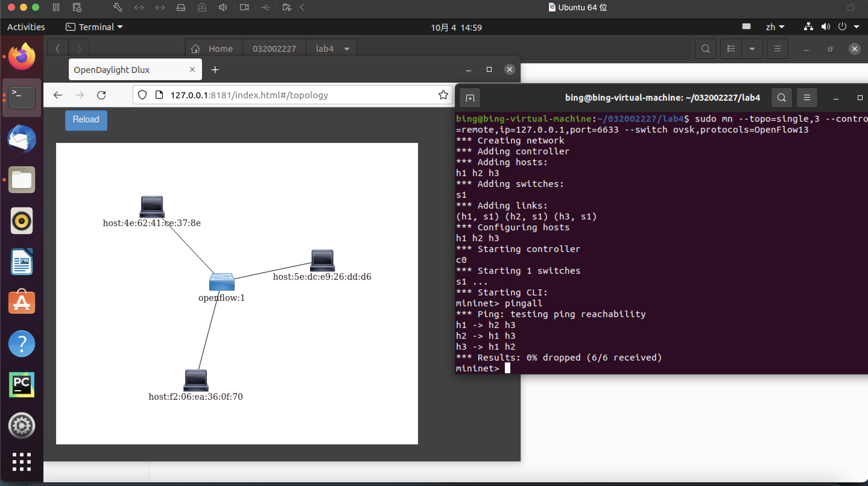
Task: Expand the lab4 path dropdown
Action: pyautogui.click(x=347, y=49)
